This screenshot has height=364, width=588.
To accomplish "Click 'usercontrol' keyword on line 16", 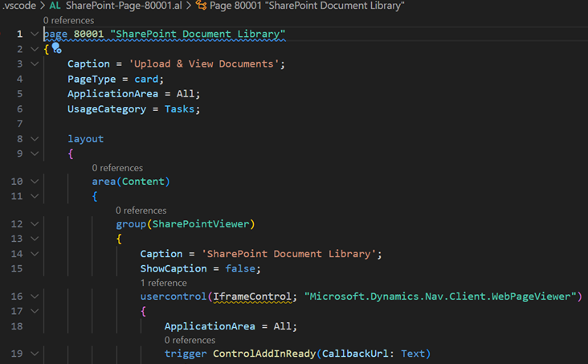I will [x=174, y=297].
